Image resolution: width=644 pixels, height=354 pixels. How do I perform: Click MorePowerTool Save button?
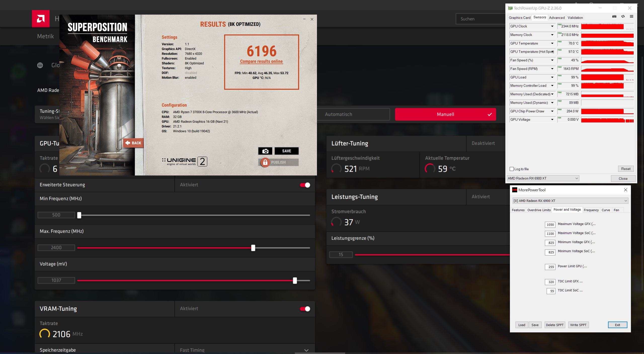click(535, 325)
